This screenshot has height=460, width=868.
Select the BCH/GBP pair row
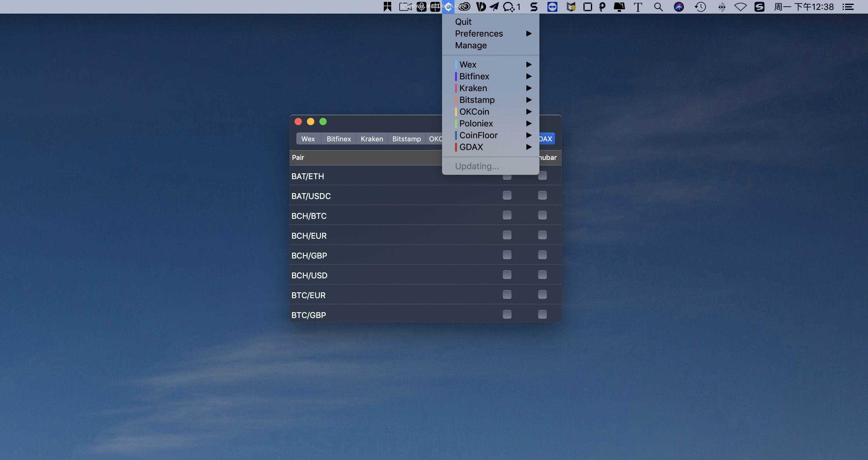coord(425,255)
